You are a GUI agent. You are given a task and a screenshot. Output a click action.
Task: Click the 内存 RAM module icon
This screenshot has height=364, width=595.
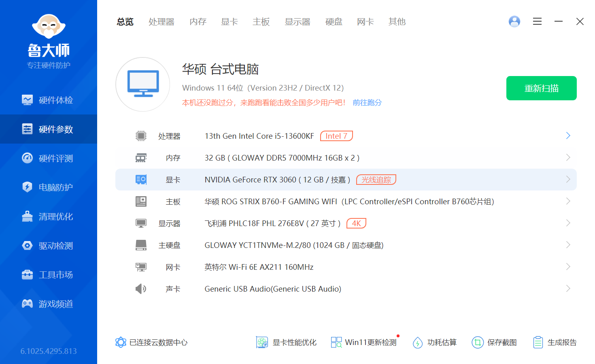pyautogui.click(x=141, y=158)
